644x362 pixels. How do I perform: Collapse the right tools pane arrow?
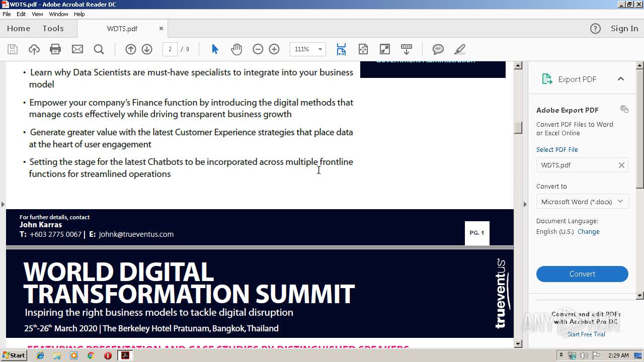pos(525,204)
